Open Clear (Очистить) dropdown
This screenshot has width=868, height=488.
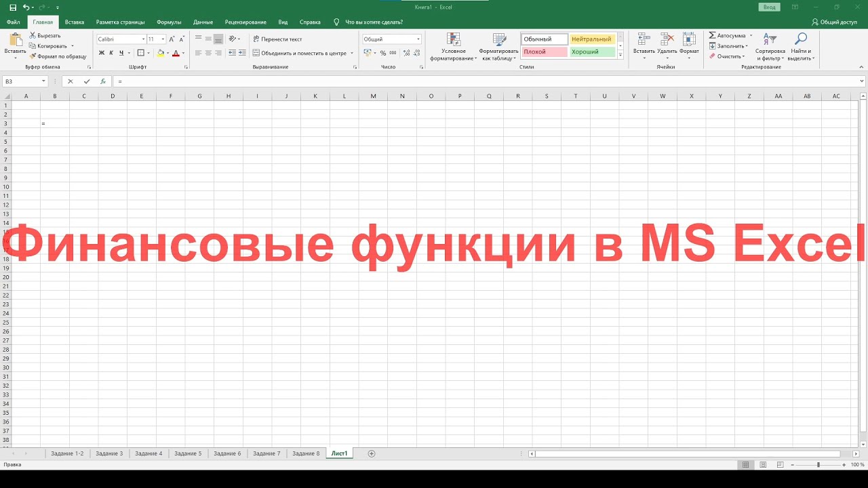pos(727,56)
